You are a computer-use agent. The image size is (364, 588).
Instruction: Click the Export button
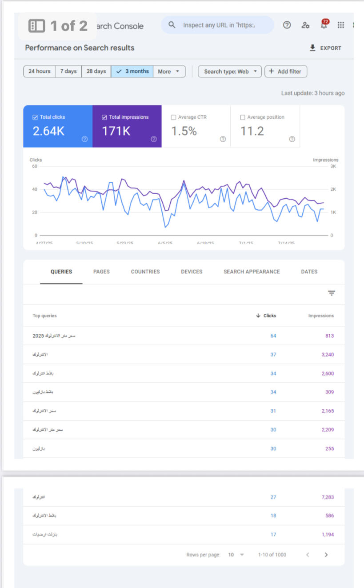(325, 48)
